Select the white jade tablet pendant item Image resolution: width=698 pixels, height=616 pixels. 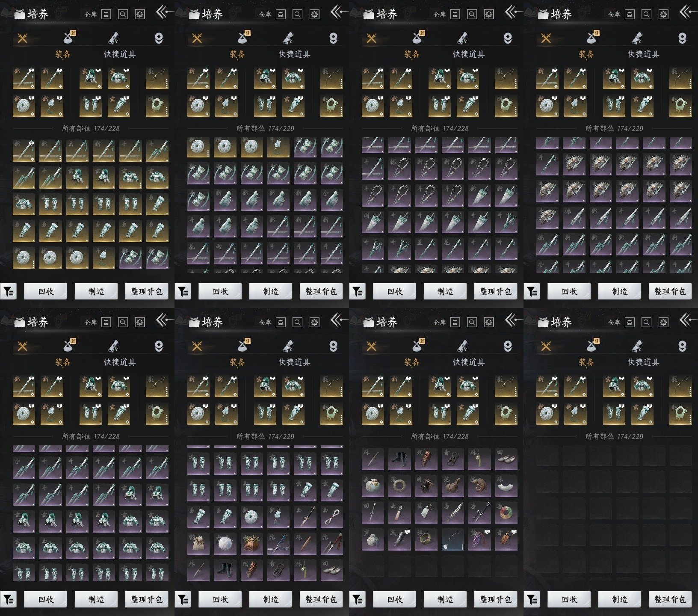click(x=426, y=512)
